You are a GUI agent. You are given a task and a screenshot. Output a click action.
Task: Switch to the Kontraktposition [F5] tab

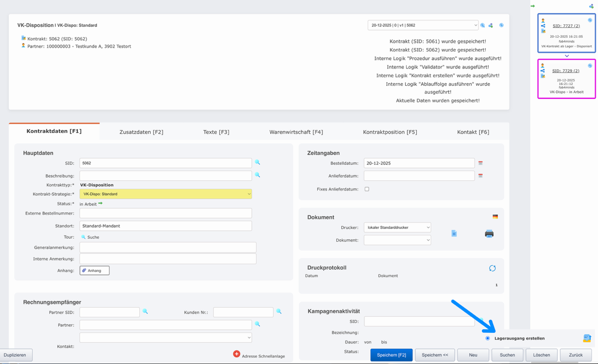[x=390, y=132]
